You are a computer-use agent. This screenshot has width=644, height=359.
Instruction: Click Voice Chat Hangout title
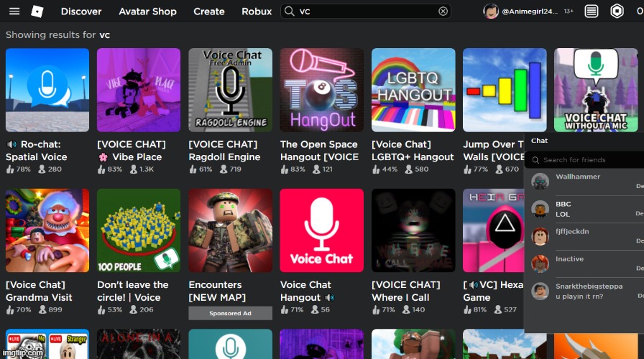(307, 291)
